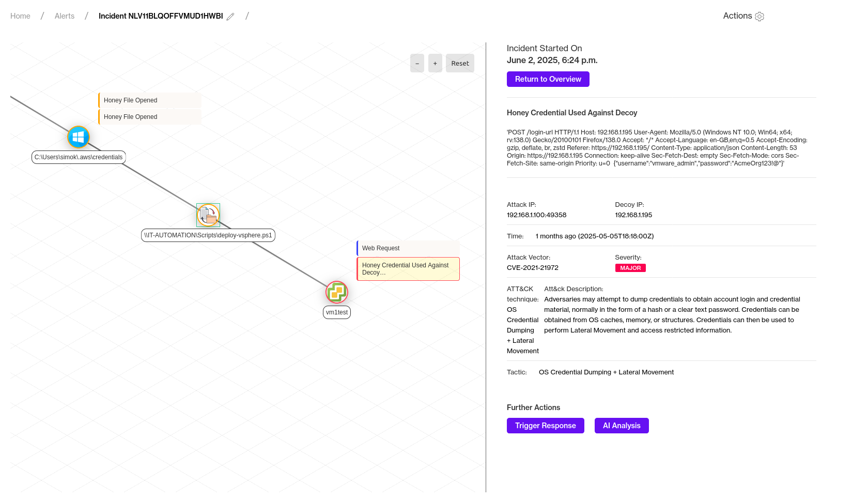
Task: Run AI Analysis on the incident
Action: coord(622,425)
